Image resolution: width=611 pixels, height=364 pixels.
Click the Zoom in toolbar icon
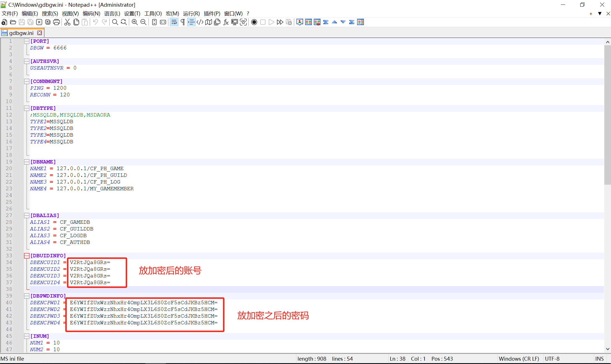[135, 22]
